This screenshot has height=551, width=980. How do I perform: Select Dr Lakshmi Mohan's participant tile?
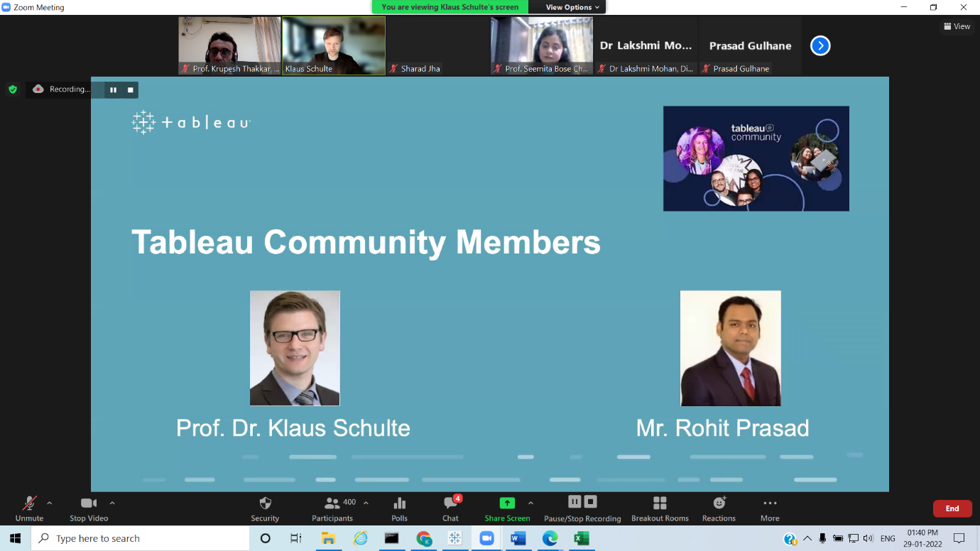[x=646, y=45]
